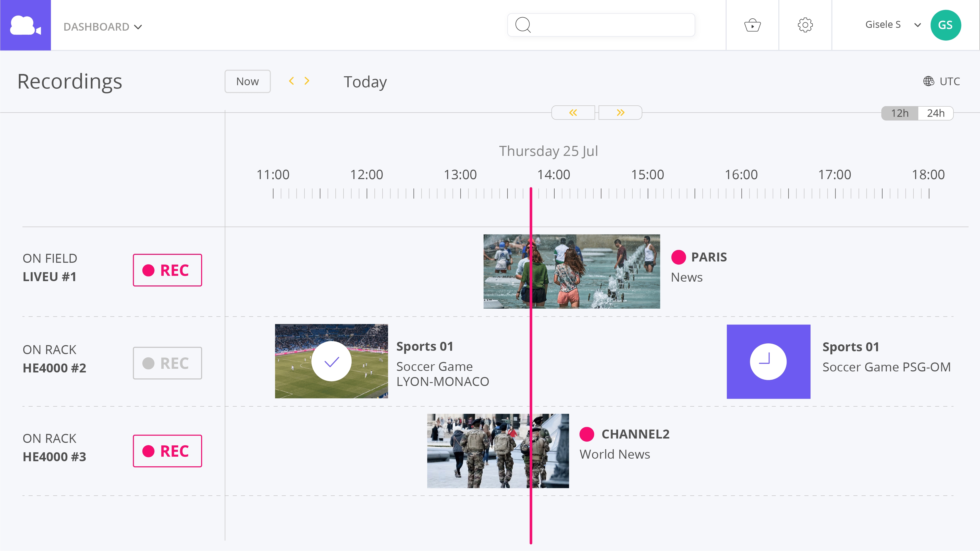This screenshot has height=551, width=980.
Task: Click the scheduled clock icon for PSG-OM
Action: click(x=768, y=361)
